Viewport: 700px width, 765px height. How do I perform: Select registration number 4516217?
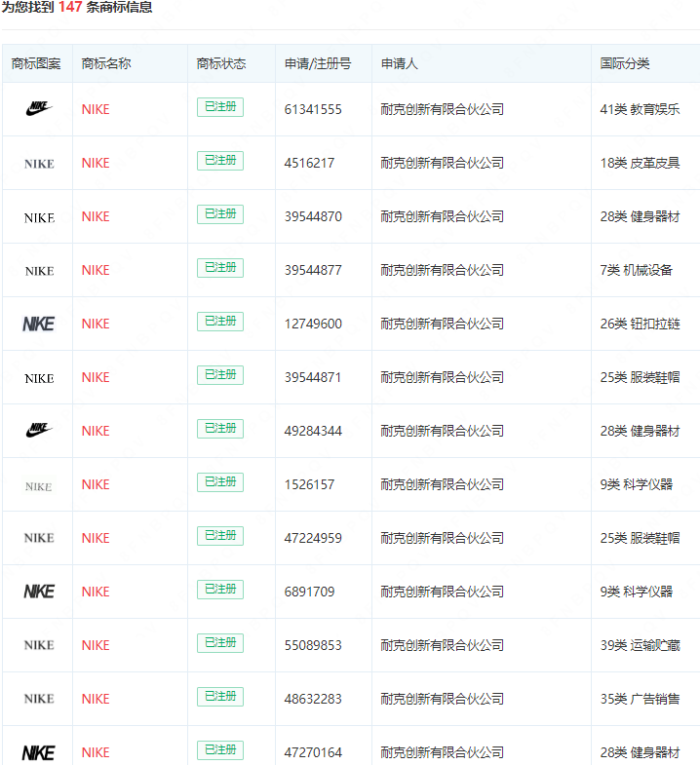[309, 163]
